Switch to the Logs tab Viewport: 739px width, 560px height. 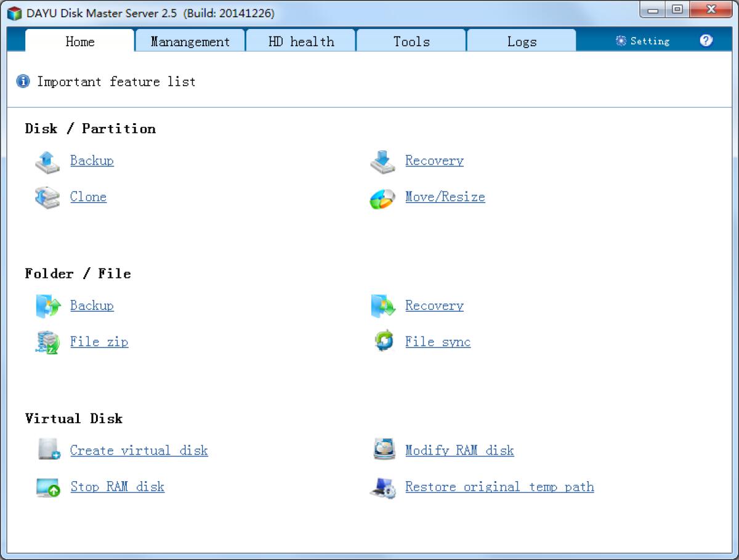[522, 40]
